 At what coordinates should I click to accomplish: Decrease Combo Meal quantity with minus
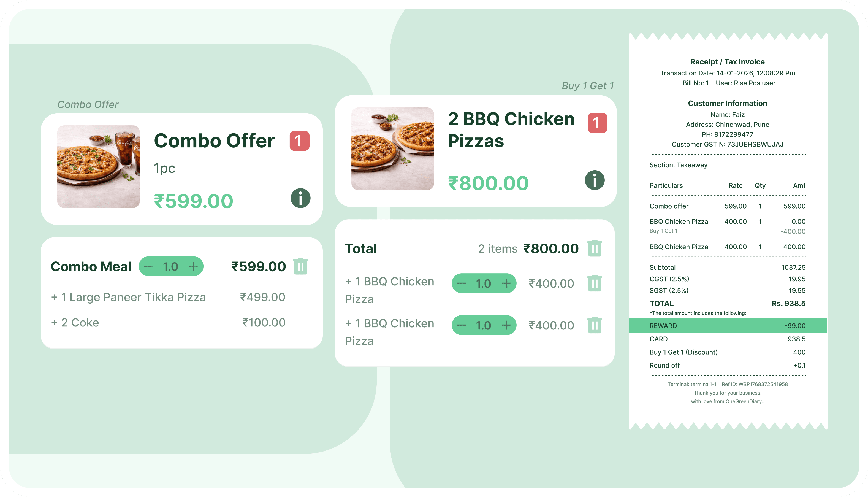(149, 266)
